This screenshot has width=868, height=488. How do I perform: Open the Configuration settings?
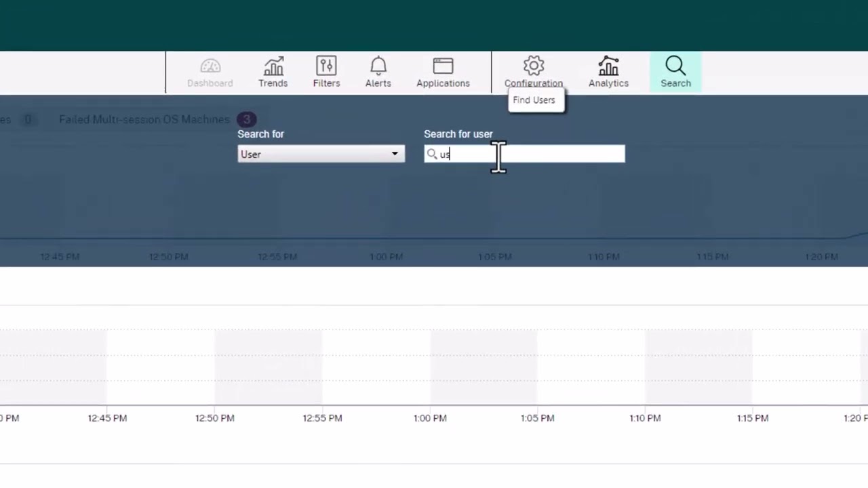534,72
